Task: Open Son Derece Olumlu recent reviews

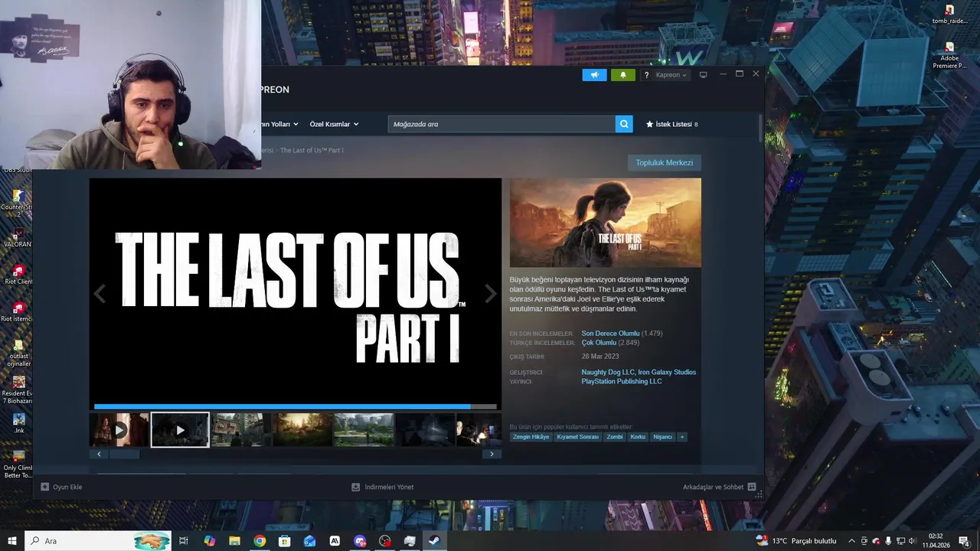Action: pos(610,334)
